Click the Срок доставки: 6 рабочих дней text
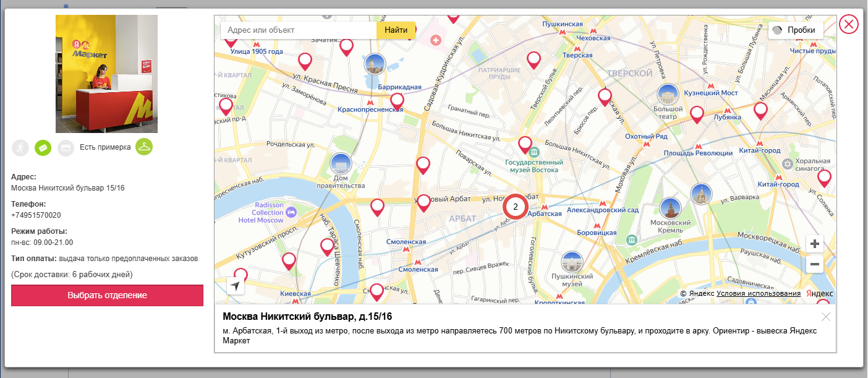Image resolution: width=868 pixels, height=378 pixels. click(72, 274)
